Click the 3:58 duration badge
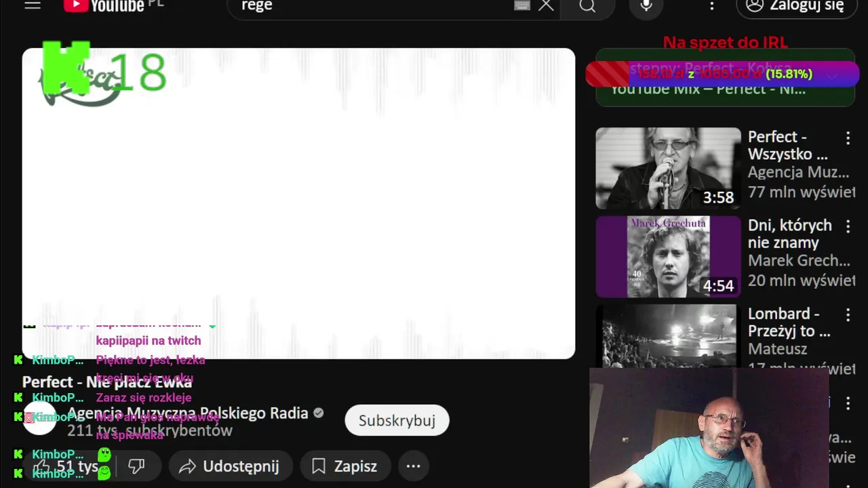 718,197
